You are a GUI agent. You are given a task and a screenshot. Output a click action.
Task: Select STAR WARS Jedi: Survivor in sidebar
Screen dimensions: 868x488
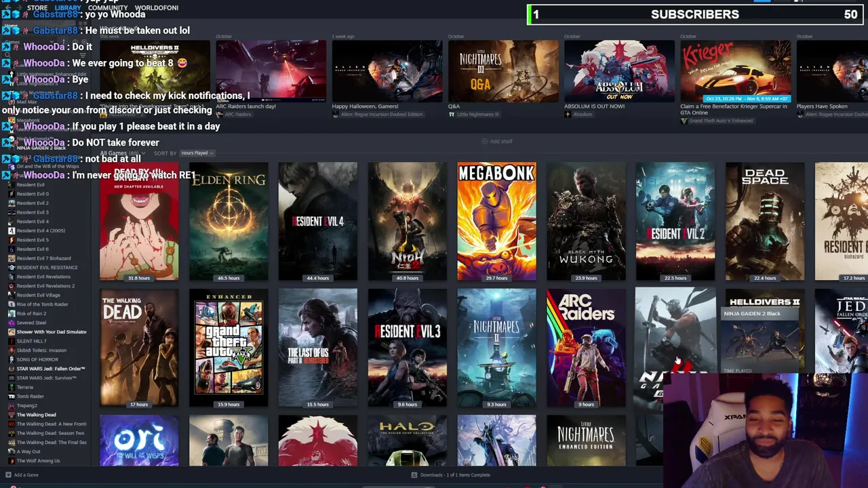tap(47, 378)
